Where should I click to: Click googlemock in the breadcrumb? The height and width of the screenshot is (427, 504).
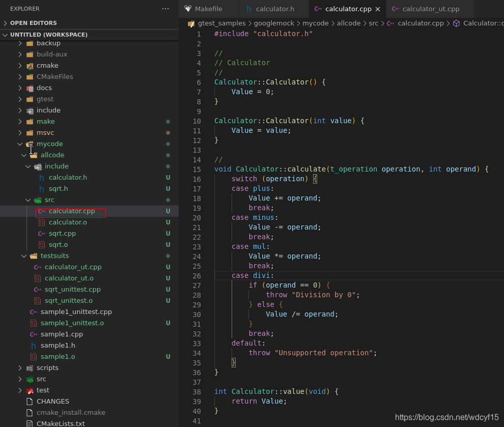274,23
